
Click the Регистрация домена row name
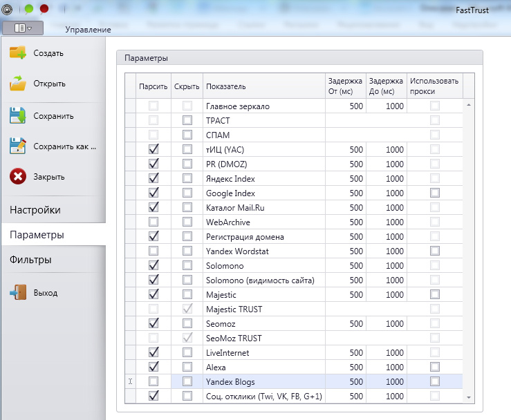[x=245, y=237]
